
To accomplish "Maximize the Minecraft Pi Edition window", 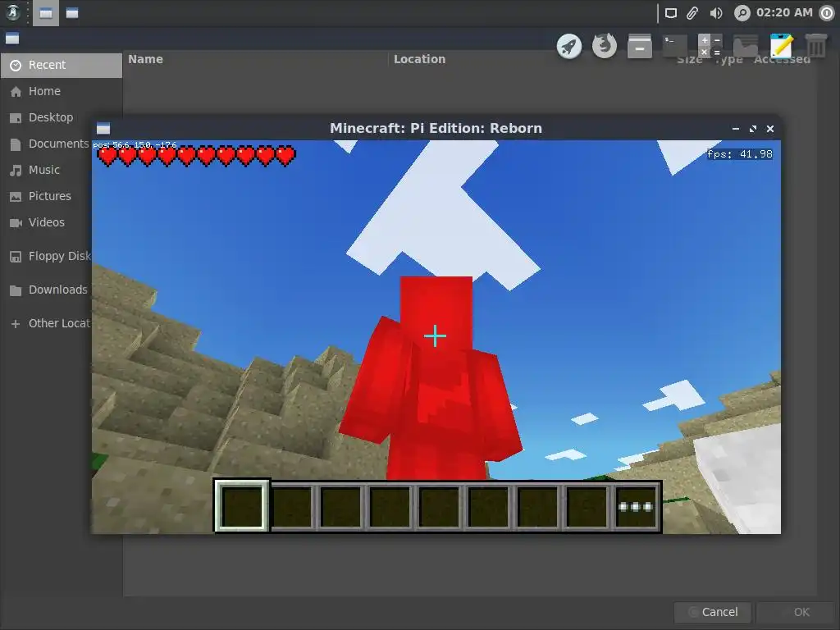I will [x=753, y=129].
